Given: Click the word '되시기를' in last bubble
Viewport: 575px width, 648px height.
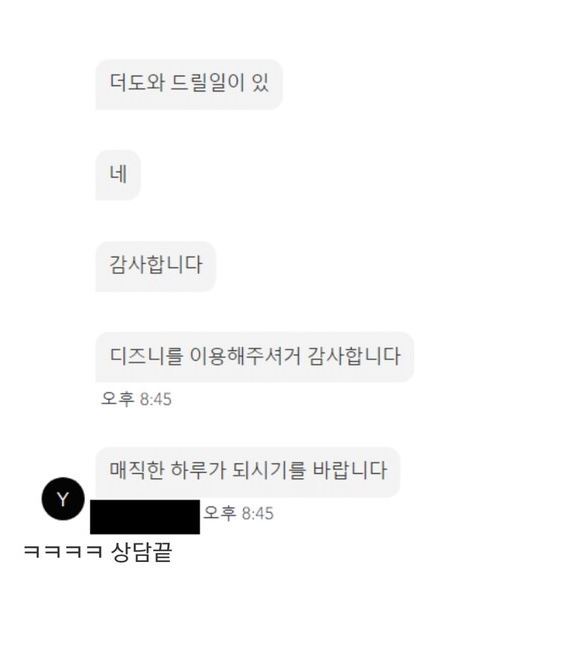Looking at the screenshot, I should 269,470.
